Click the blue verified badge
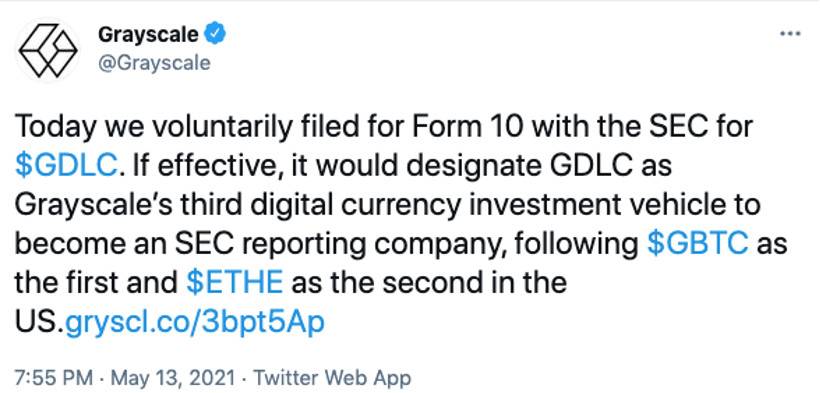820x393 pixels. [216, 34]
